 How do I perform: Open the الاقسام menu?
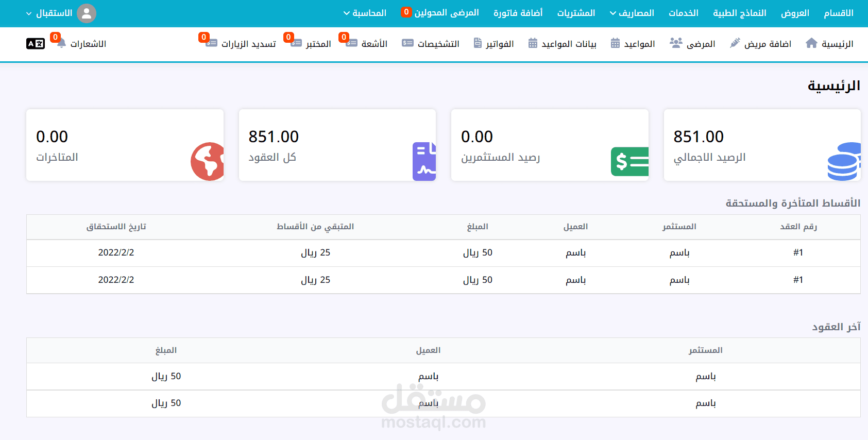[839, 13]
